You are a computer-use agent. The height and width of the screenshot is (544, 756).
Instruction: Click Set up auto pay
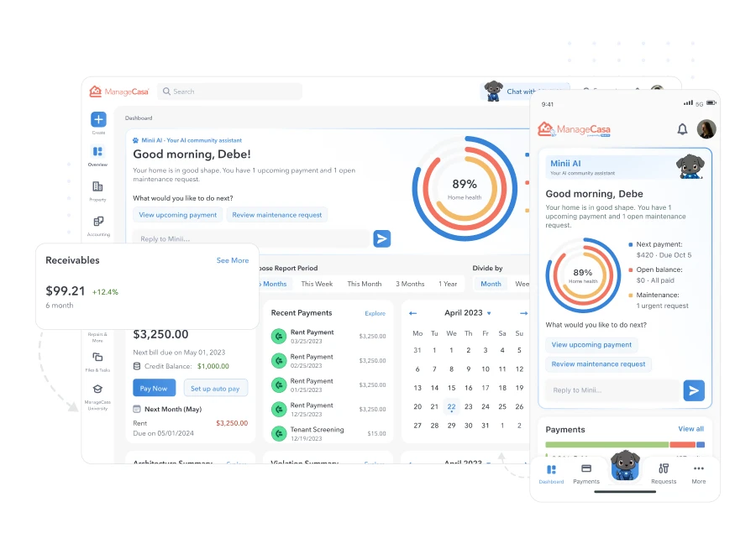point(215,388)
